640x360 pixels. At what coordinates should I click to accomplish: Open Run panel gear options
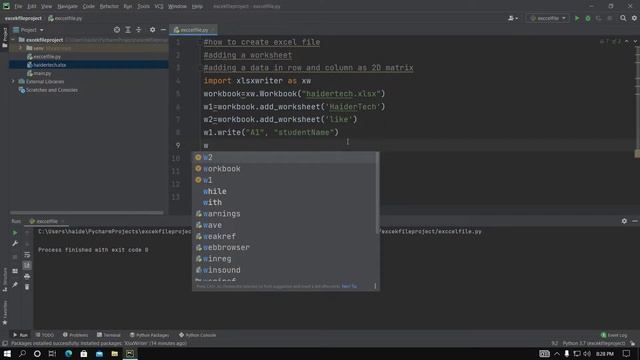pyautogui.click(x=624, y=221)
